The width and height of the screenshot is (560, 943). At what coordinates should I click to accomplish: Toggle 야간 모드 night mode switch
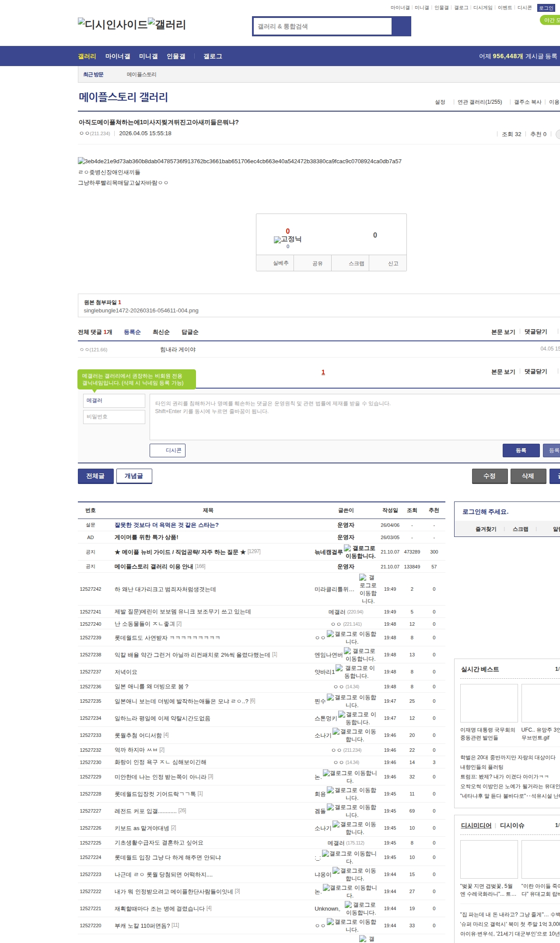point(550,20)
